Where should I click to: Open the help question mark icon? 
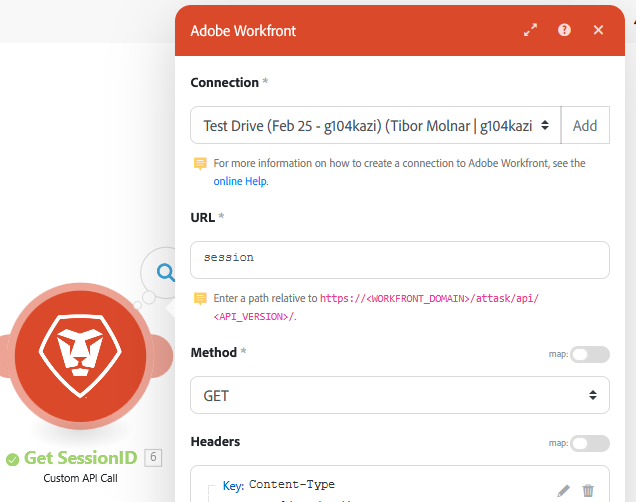point(565,30)
